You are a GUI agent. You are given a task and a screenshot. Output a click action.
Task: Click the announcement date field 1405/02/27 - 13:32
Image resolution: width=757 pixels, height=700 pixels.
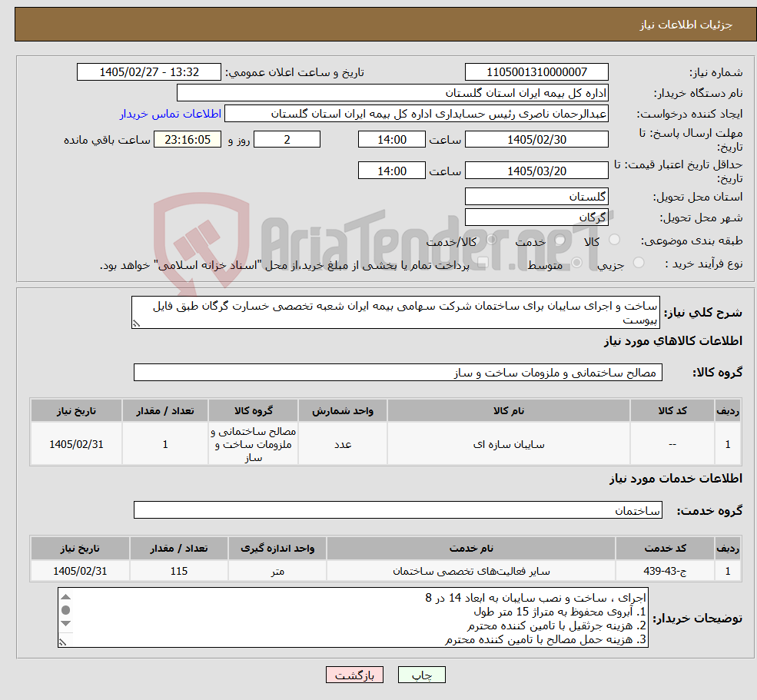tap(148, 72)
